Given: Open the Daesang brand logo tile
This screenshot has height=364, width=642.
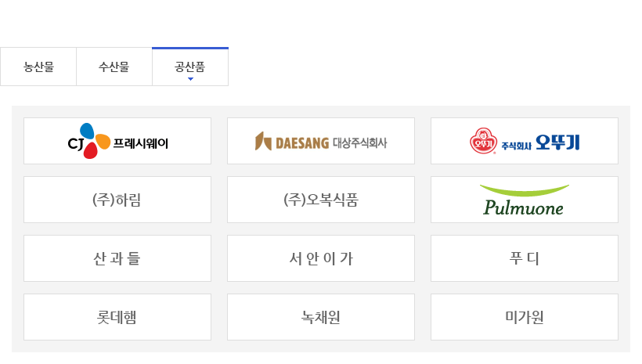Looking at the screenshot, I should (321, 141).
